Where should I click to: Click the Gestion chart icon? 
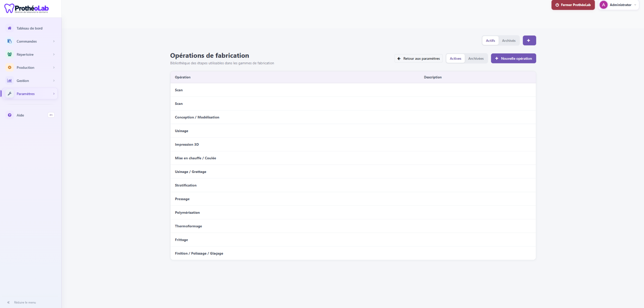tap(10, 81)
